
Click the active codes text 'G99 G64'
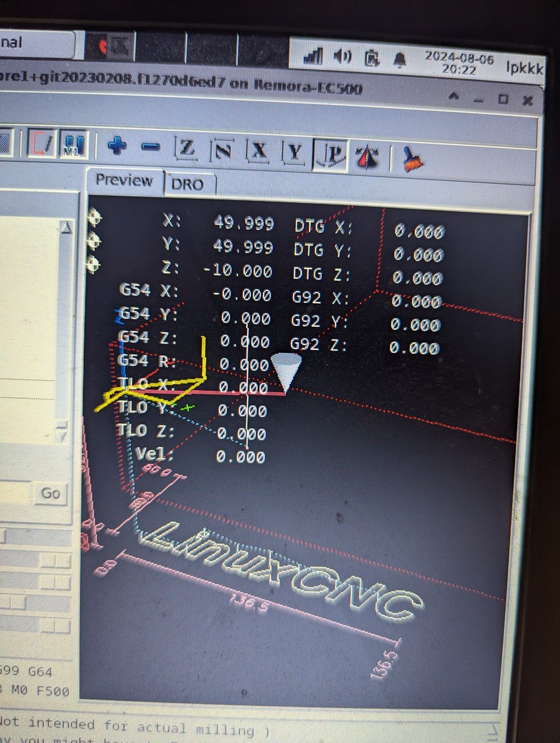click(26, 671)
